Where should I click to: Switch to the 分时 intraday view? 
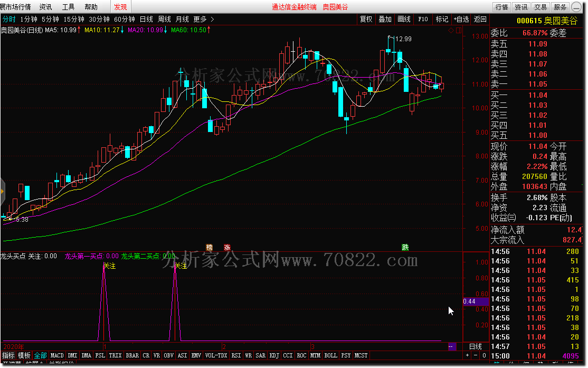tap(9, 19)
